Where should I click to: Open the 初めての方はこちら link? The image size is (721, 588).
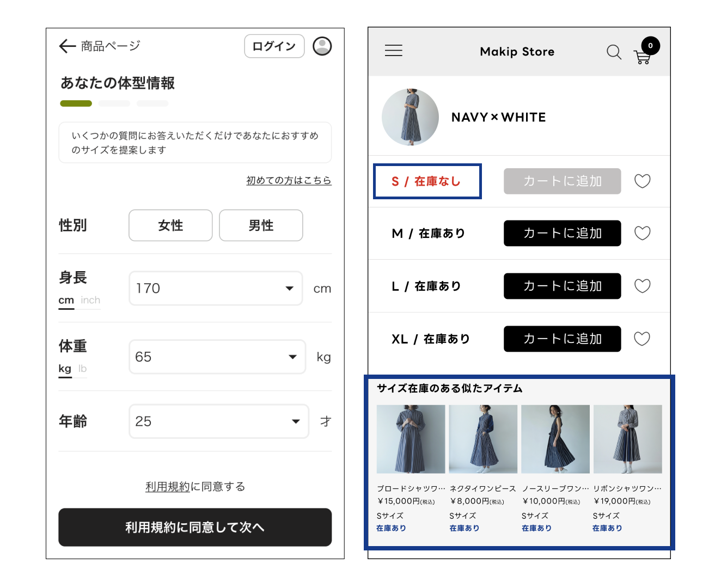289,180
